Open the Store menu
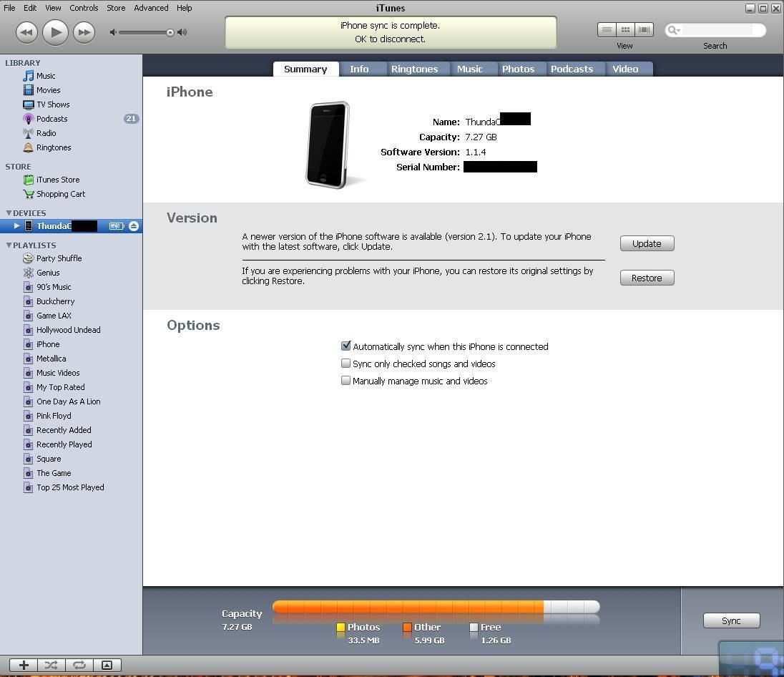The width and height of the screenshot is (784, 677). coord(116,7)
